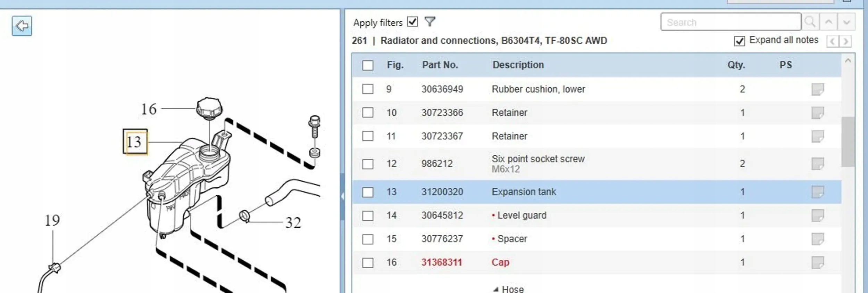Click the Level guard description

click(x=522, y=215)
